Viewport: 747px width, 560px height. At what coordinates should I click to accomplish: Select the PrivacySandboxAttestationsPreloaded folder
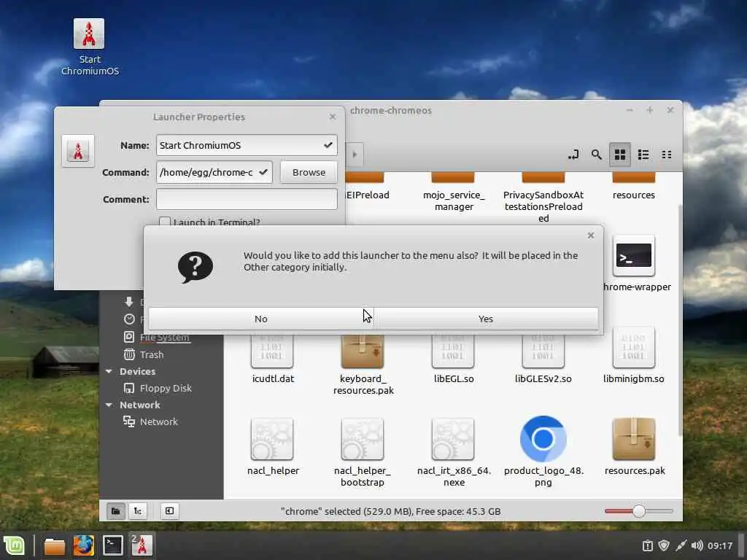tap(543, 197)
